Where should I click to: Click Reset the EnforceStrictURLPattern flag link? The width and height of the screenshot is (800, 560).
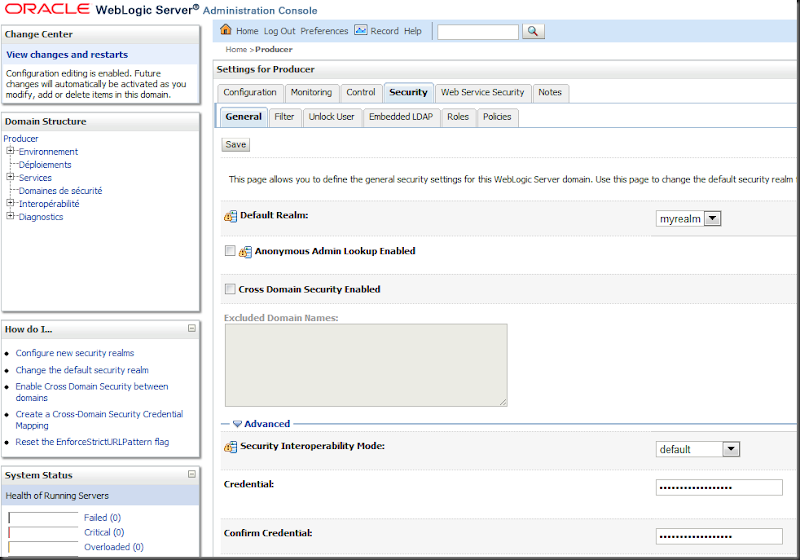coord(92,442)
